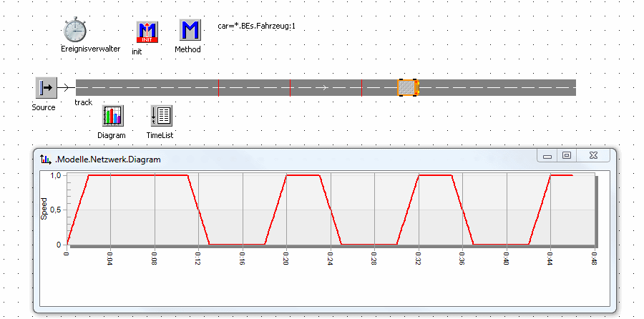Close the Diagram window
644x319 pixels.
[593, 156]
